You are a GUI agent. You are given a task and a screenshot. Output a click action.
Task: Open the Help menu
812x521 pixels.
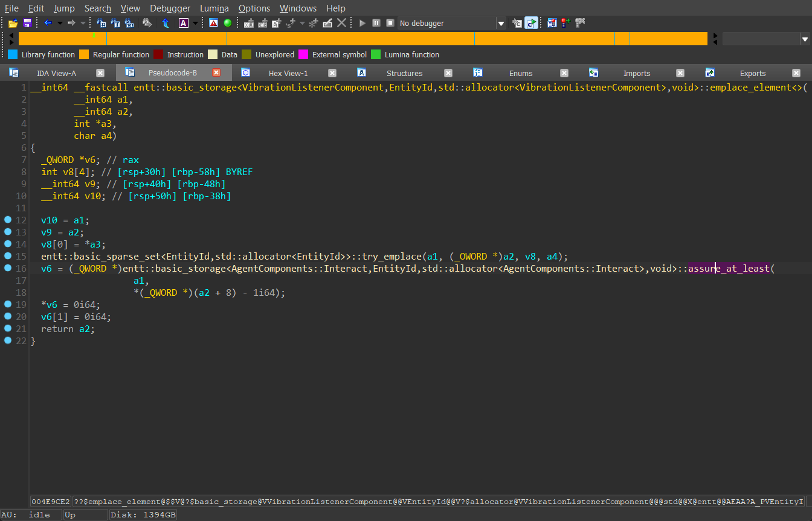336,8
